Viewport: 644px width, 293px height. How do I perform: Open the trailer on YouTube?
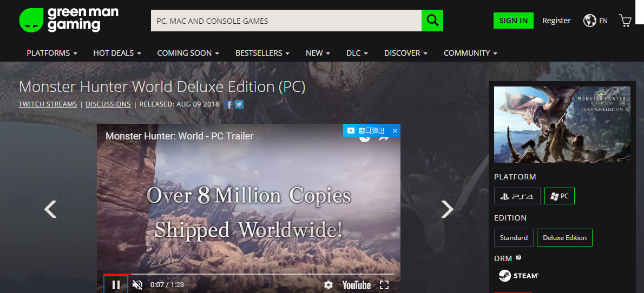(x=357, y=285)
